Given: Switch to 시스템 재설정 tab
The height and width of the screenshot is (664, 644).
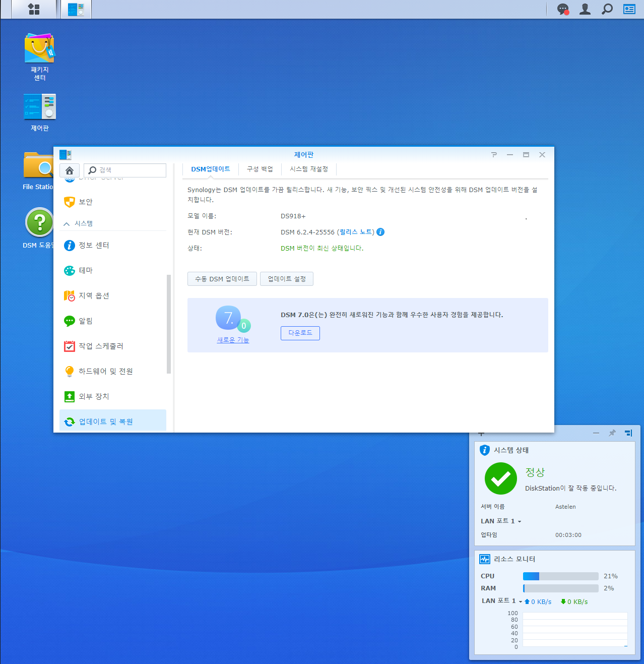Looking at the screenshot, I should pos(309,169).
